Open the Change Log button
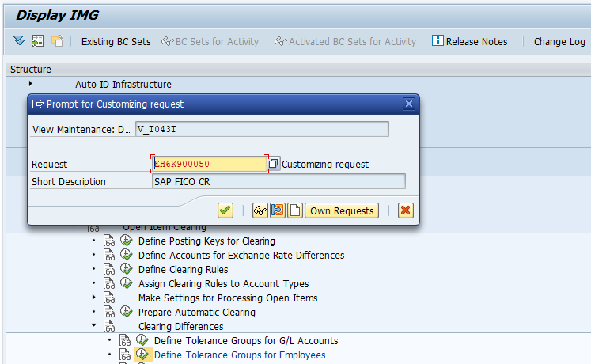 [x=559, y=42]
